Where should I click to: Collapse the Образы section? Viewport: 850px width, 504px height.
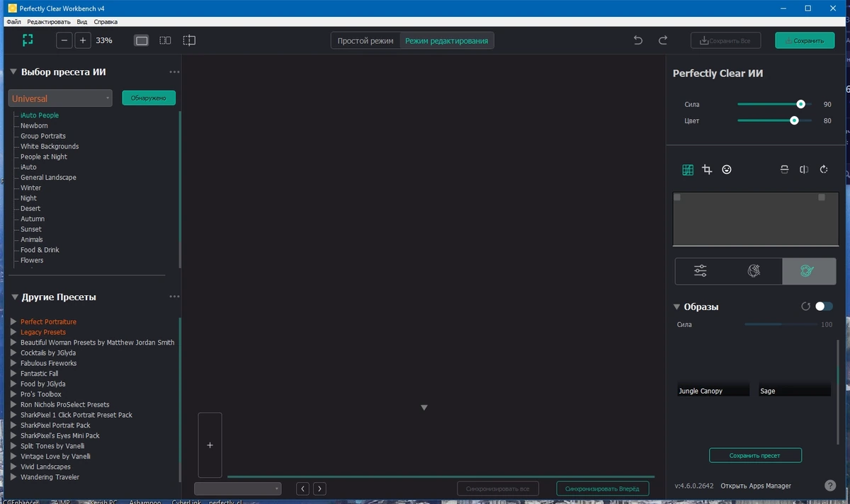(x=676, y=307)
